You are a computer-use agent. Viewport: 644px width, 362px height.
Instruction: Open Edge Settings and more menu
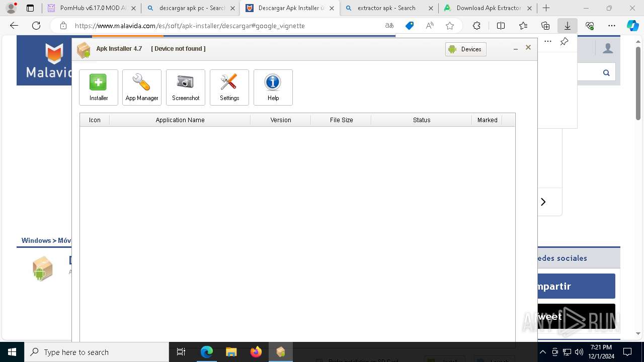pos(612,26)
